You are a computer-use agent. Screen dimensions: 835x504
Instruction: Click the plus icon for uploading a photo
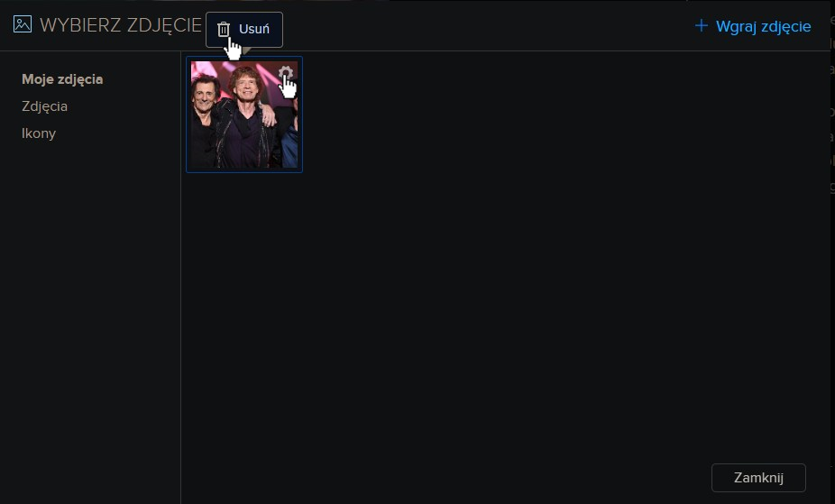tap(702, 25)
